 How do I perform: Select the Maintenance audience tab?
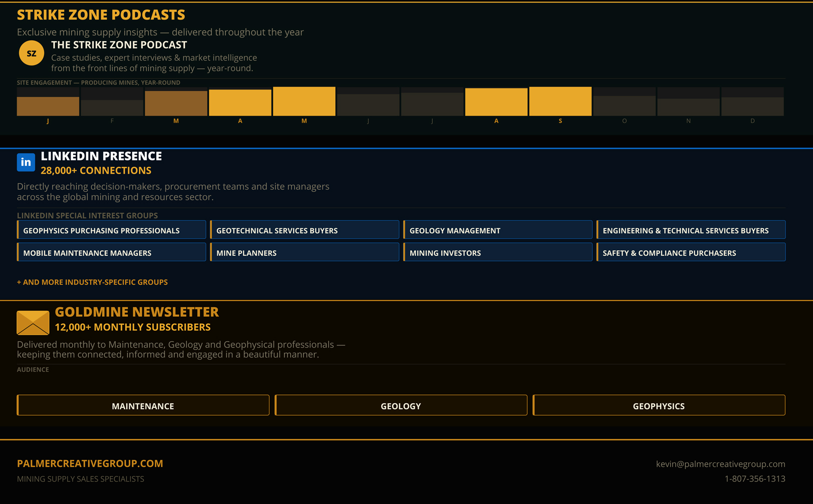(x=143, y=405)
